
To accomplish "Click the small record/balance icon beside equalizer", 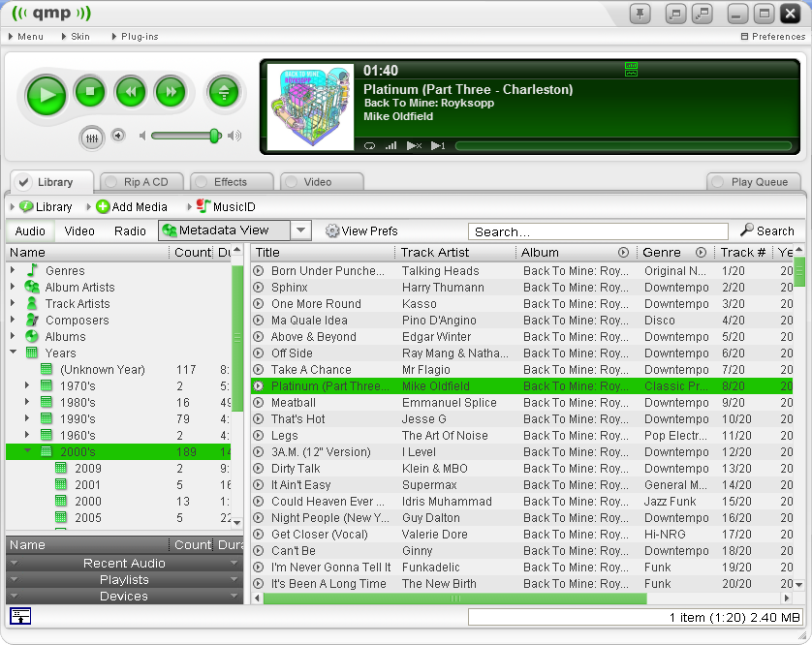I will coord(118,136).
